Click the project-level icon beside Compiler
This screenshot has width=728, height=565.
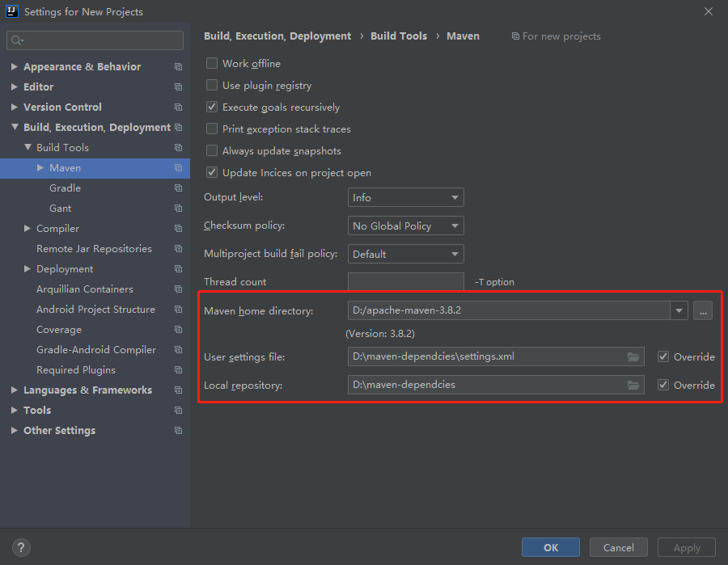(178, 228)
